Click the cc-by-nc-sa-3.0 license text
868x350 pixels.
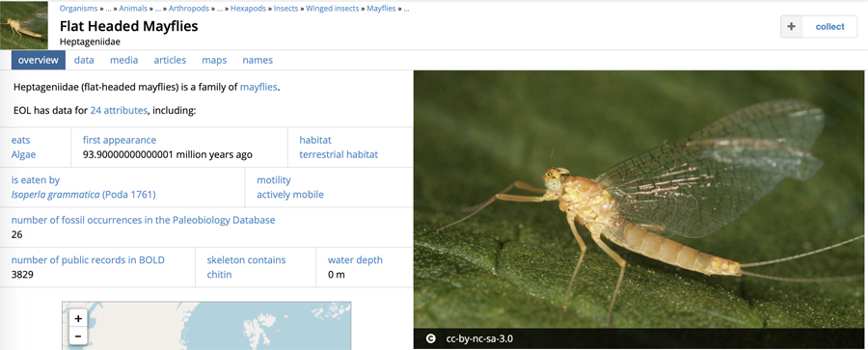coord(479,338)
